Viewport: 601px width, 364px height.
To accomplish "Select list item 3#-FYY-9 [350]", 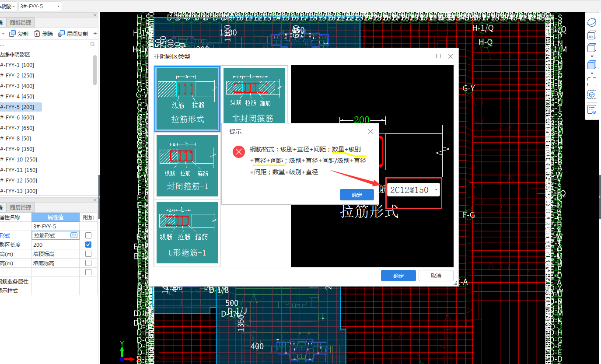I will [x=17, y=149].
